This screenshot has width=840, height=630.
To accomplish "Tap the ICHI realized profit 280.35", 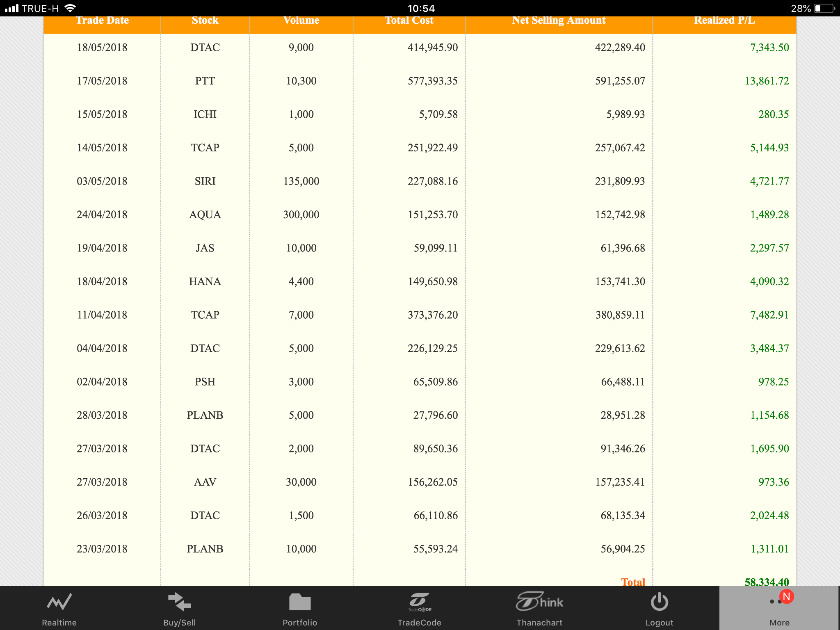I will (773, 114).
